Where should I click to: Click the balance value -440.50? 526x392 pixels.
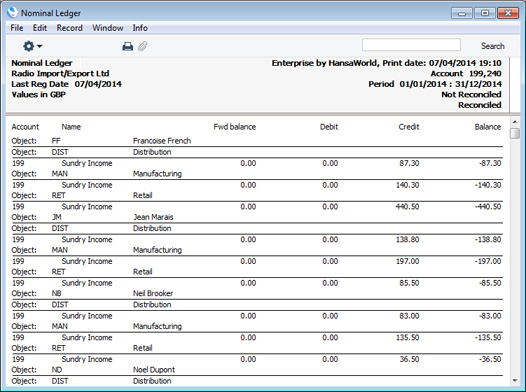[x=488, y=207]
